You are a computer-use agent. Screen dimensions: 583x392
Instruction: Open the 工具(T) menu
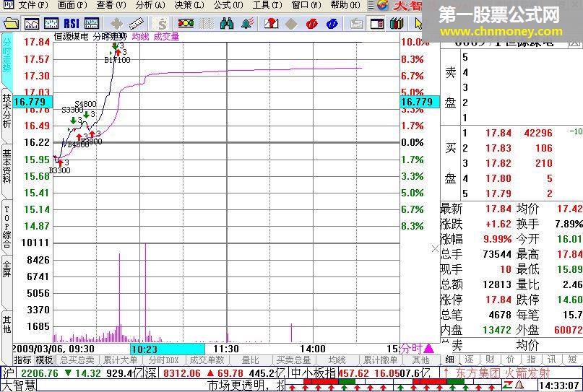pyautogui.click(x=267, y=5)
